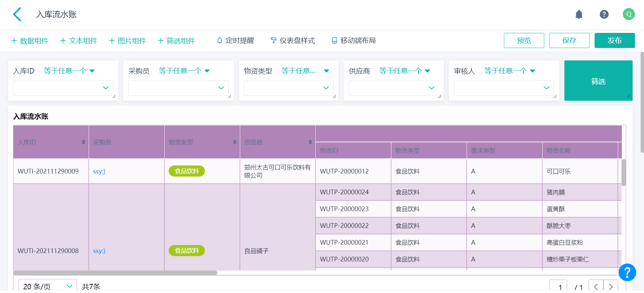The width and height of the screenshot is (644, 293).
Task: Add a 数据组件 data component
Action: [30, 41]
